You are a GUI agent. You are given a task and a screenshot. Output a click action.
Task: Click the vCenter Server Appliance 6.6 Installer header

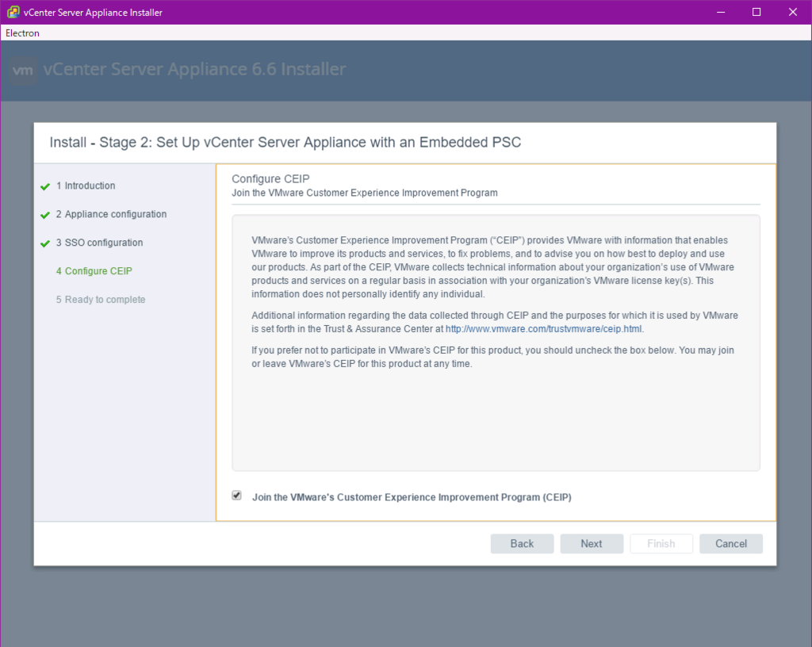[195, 69]
